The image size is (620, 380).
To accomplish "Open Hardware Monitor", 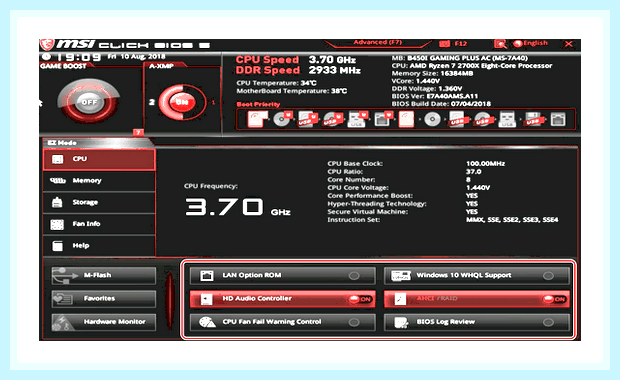I will pos(104,322).
